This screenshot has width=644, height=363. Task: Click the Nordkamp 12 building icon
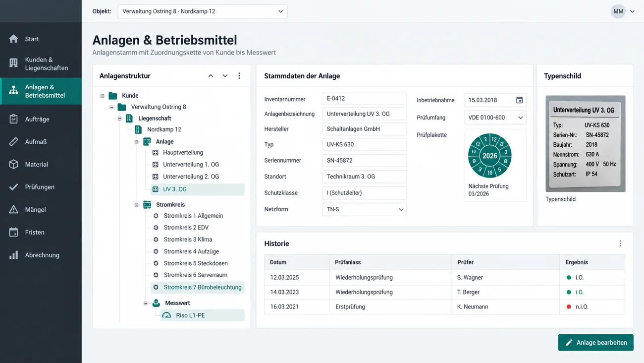139,129
